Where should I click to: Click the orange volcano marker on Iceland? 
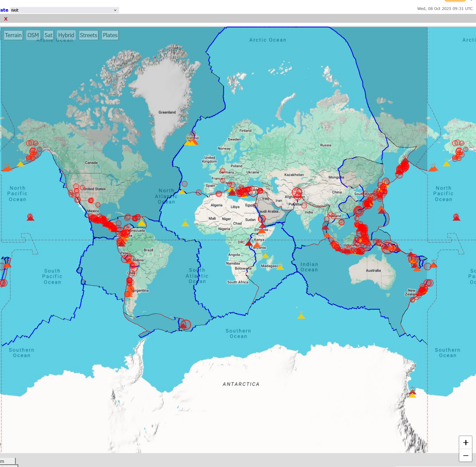(x=194, y=142)
